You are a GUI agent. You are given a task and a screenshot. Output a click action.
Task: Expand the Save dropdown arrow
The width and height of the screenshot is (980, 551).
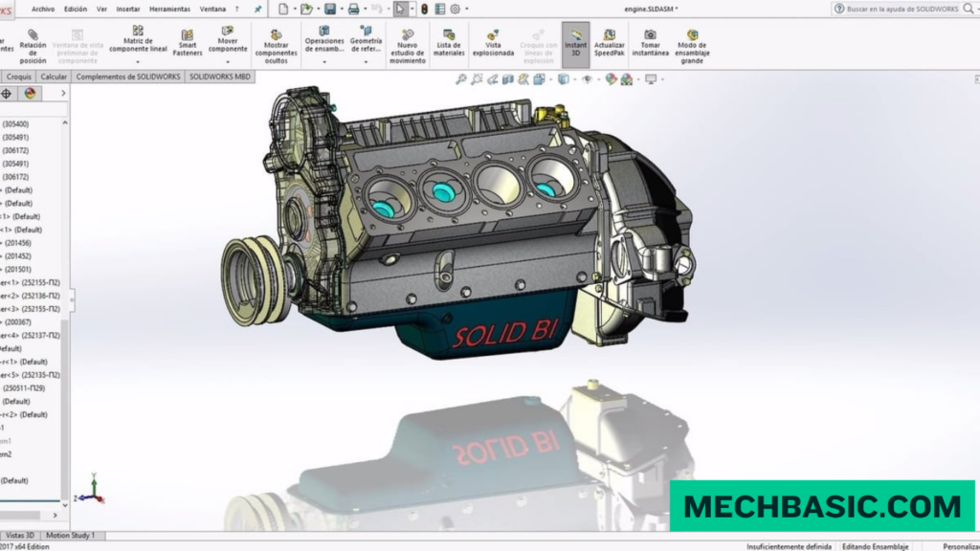[x=342, y=9]
